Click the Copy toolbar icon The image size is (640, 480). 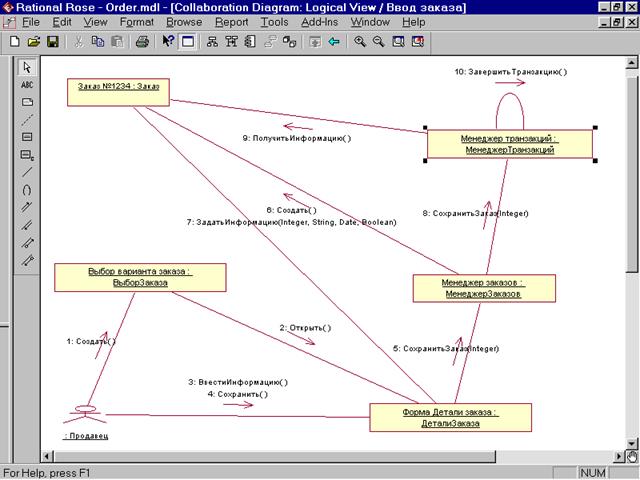click(x=98, y=42)
